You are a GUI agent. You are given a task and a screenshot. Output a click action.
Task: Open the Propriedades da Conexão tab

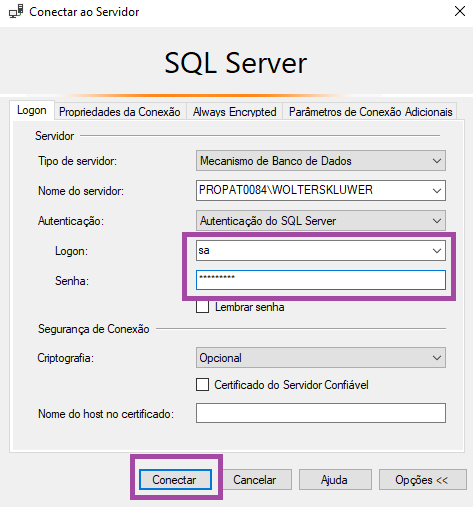click(x=120, y=112)
